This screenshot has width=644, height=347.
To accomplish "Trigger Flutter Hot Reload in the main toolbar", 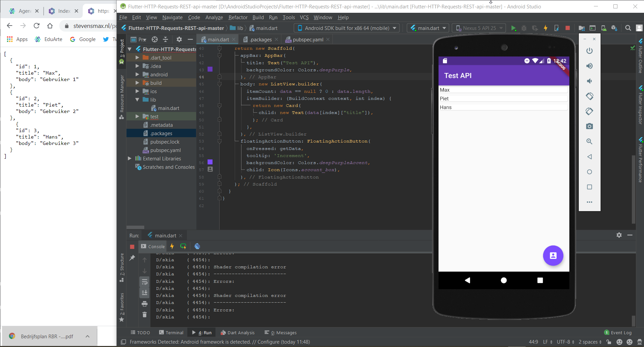I will [545, 28].
